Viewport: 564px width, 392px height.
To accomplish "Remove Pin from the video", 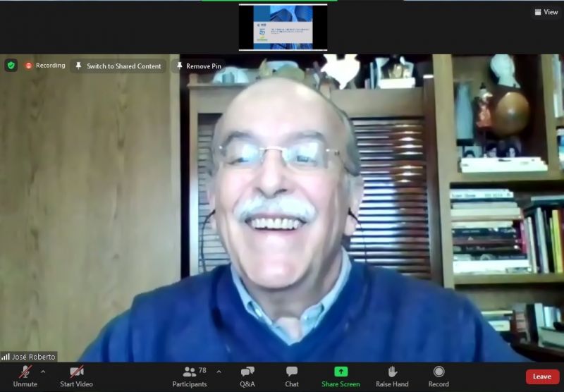I will point(199,66).
